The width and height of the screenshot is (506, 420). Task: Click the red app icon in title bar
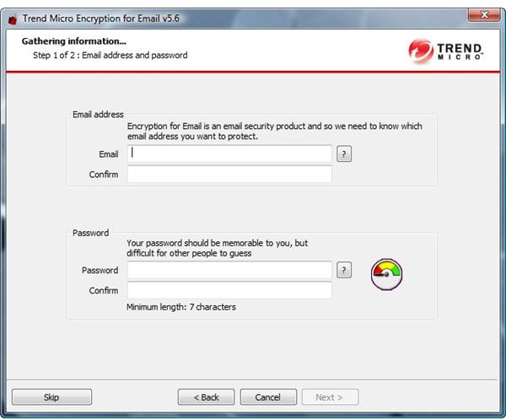[x=13, y=19]
